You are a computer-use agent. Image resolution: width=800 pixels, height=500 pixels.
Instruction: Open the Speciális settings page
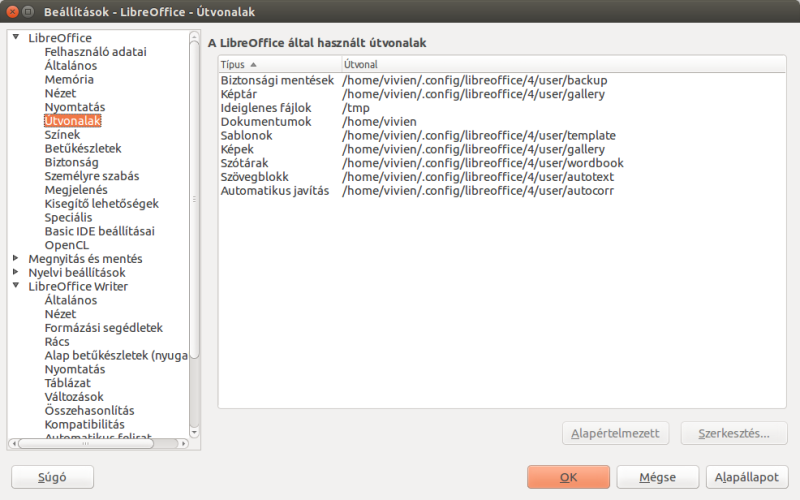(68, 217)
